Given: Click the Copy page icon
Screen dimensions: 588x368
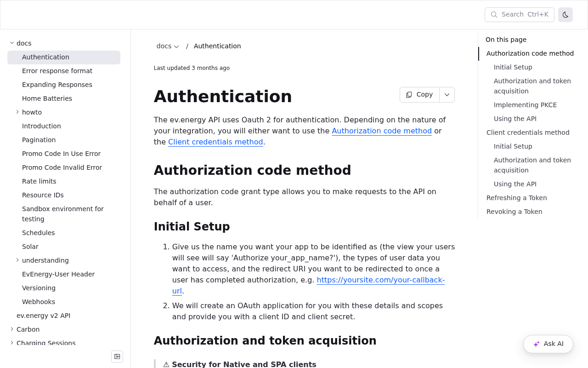Looking at the screenshot, I should (x=409, y=95).
